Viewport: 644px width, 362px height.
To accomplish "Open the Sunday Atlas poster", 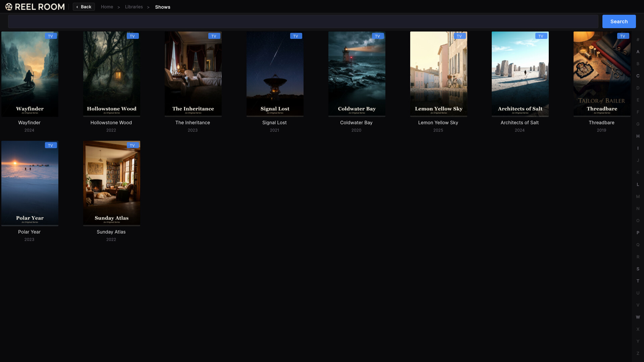I will [x=112, y=183].
